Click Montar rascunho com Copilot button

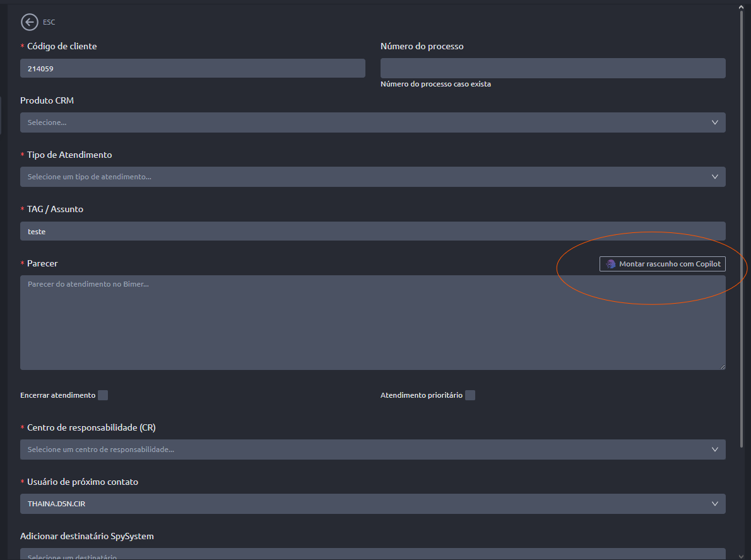[663, 264]
